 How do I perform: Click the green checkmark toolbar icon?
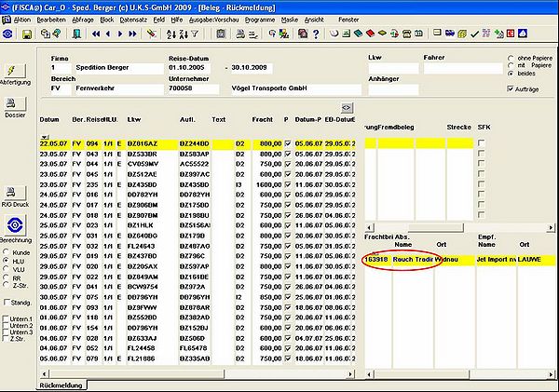coord(474,34)
